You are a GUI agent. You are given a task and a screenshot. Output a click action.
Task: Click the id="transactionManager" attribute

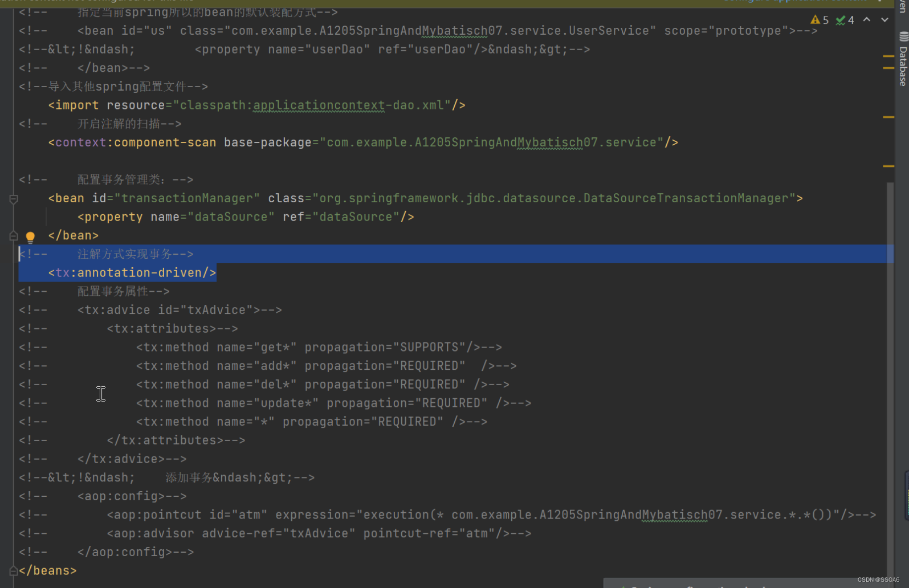(x=176, y=198)
